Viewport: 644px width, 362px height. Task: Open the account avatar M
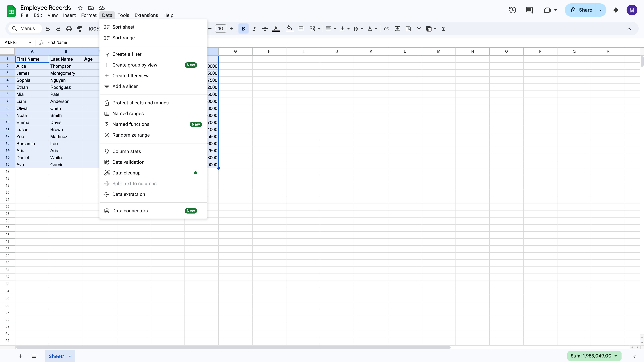(632, 10)
